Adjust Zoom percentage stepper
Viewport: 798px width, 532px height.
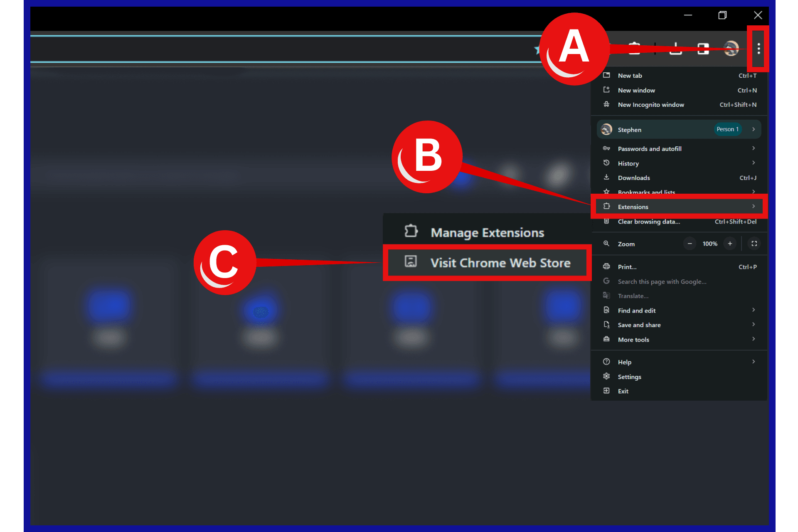point(709,244)
